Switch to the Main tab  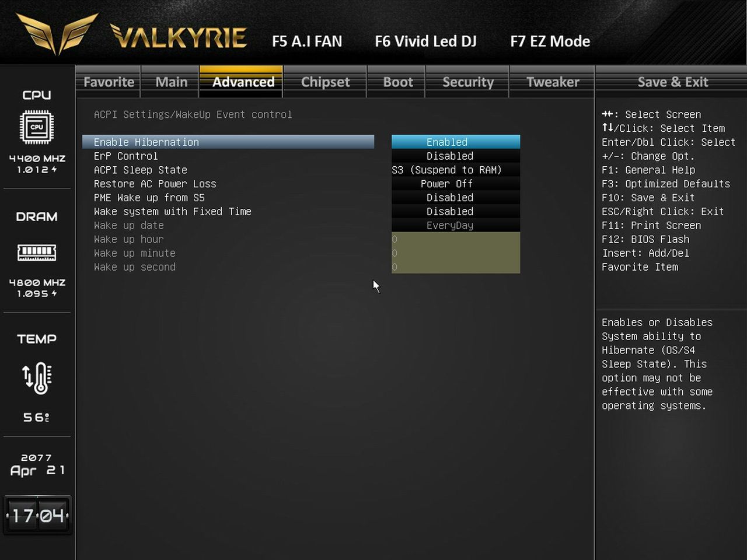click(171, 82)
